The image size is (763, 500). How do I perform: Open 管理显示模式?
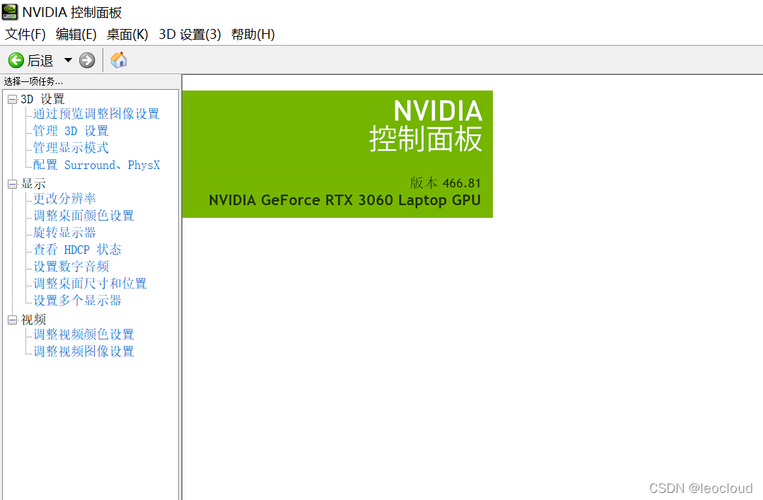(x=71, y=148)
